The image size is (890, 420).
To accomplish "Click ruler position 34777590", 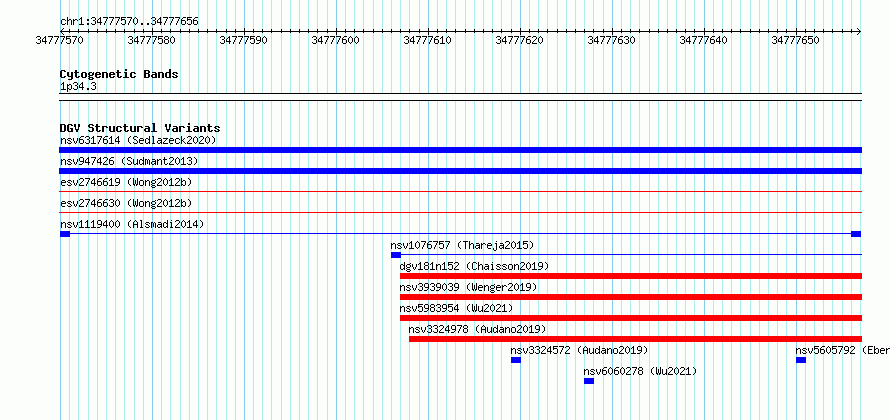I will [x=244, y=40].
